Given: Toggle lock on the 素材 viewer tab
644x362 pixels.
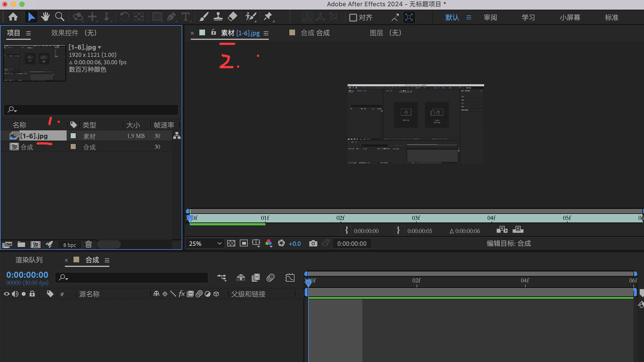Looking at the screenshot, I should pyautogui.click(x=213, y=33).
